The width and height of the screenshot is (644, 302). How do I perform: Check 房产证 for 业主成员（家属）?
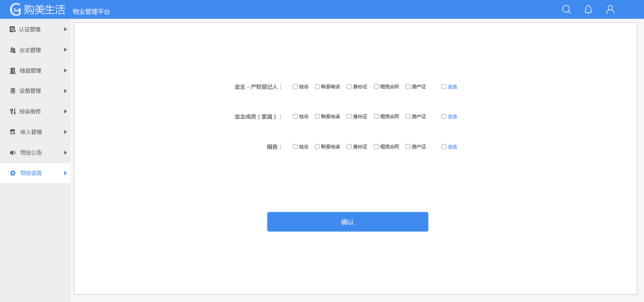coord(408,116)
